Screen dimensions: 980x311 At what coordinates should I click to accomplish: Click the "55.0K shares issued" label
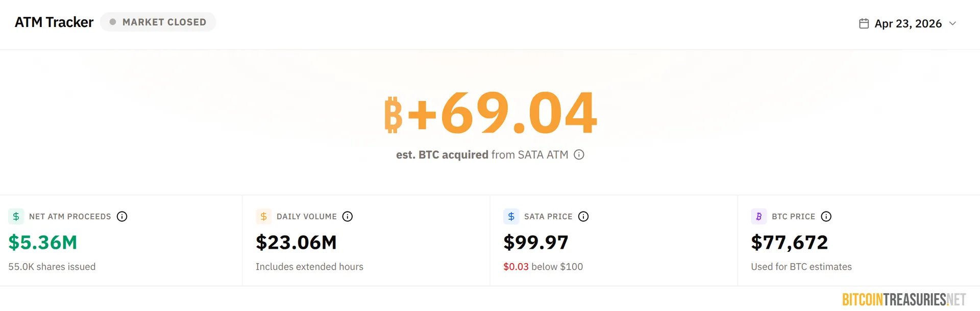(x=52, y=266)
